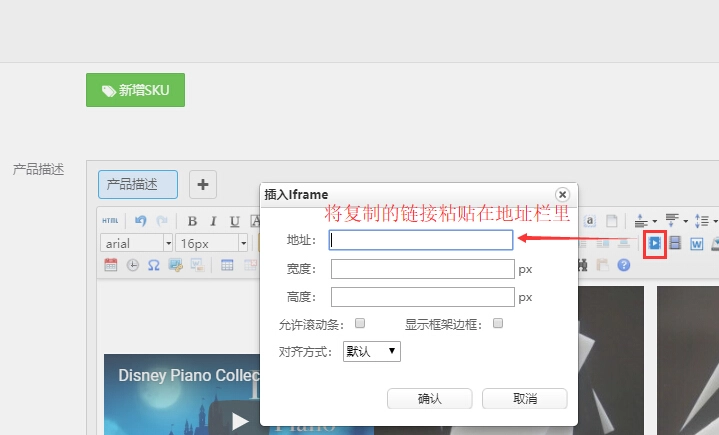The width and height of the screenshot is (719, 435).
Task: Check the 显示框架边框 option
Action: pos(498,324)
